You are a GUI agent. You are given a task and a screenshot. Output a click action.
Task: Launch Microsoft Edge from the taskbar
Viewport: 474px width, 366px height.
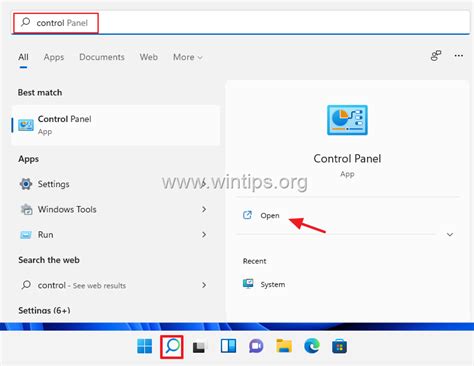(312, 346)
